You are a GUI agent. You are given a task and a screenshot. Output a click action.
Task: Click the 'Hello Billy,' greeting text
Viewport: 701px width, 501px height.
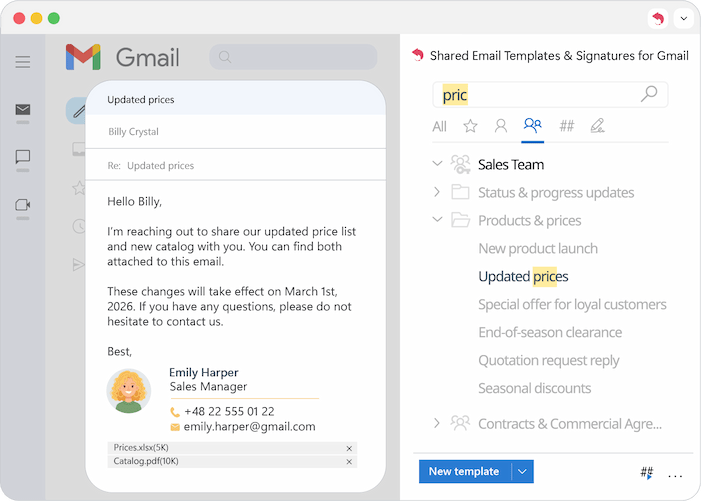coord(134,202)
